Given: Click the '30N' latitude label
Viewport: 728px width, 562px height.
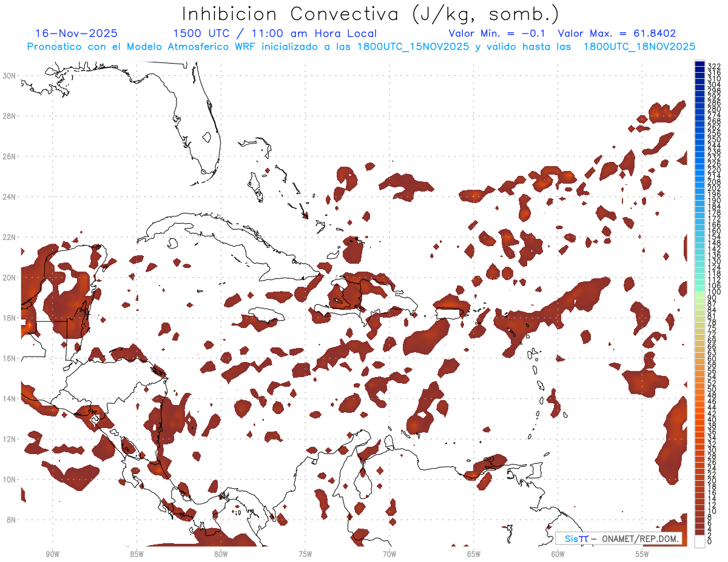Looking at the screenshot, I should [x=9, y=76].
